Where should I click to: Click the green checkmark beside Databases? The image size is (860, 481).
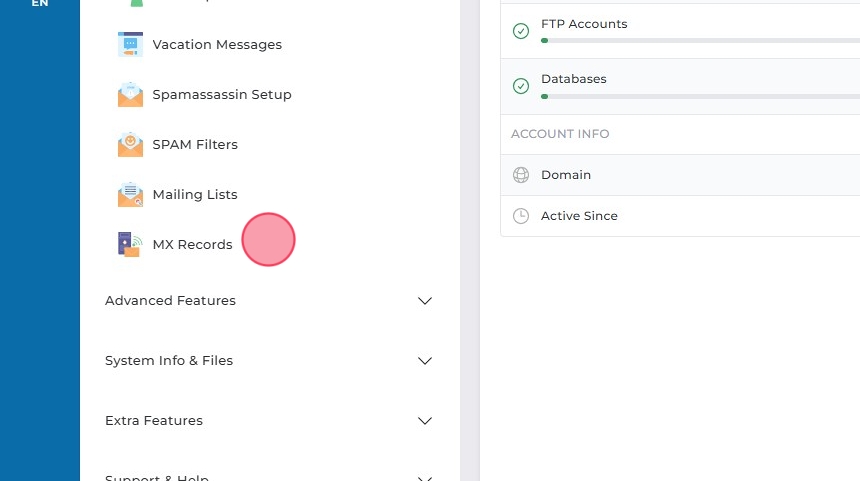(x=521, y=87)
